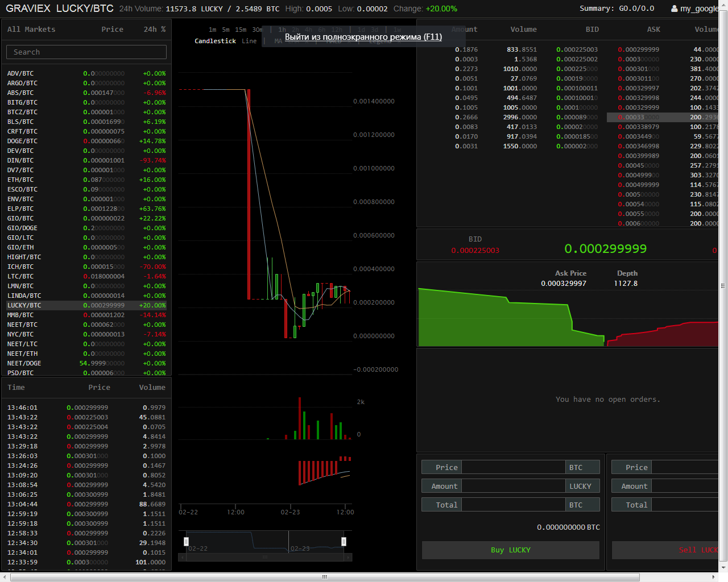Click the markets Search input field
The image size is (728, 582).
tap(86, 52)
